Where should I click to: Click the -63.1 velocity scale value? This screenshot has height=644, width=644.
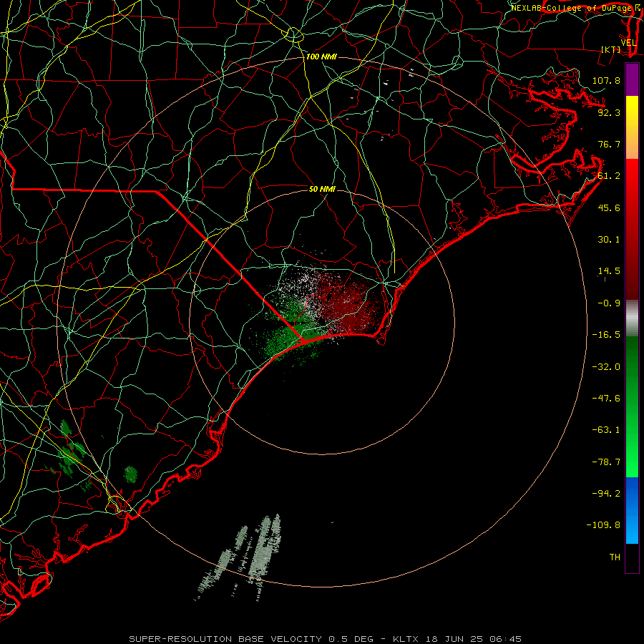click(x=606, y=430)
